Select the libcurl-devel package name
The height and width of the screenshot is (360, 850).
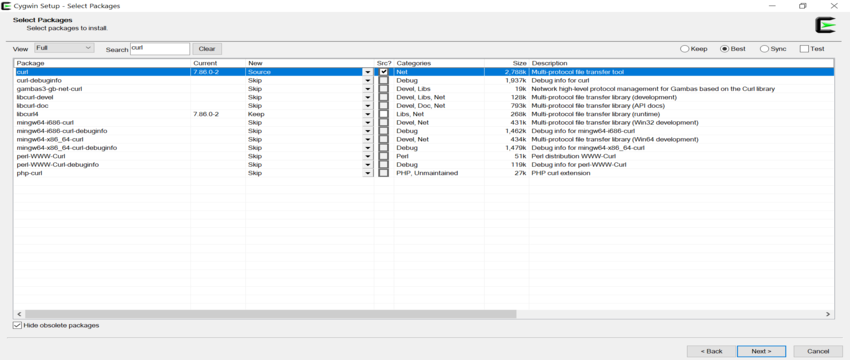coord(35,97)
